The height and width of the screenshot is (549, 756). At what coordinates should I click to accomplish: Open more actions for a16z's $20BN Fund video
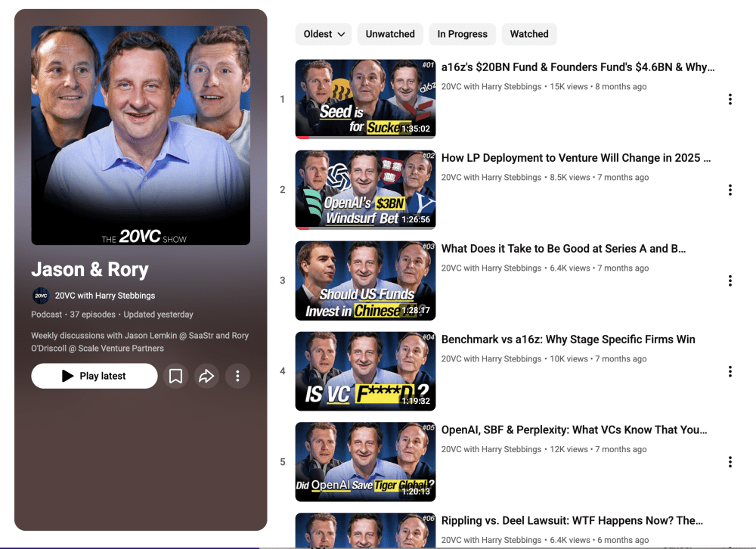(x=730, y=99)
